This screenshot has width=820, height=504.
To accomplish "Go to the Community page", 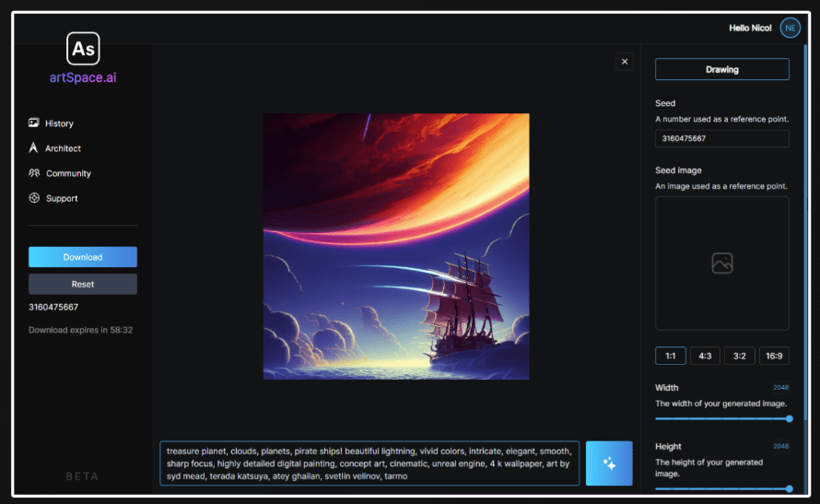I will [68, 173].
